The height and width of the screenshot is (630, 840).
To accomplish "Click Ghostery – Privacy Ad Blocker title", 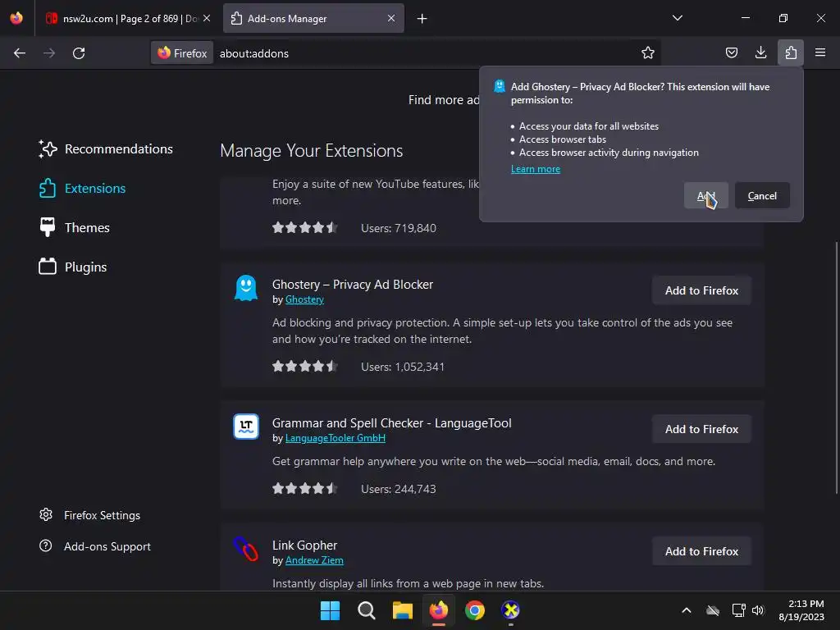I will coord(353,285).
